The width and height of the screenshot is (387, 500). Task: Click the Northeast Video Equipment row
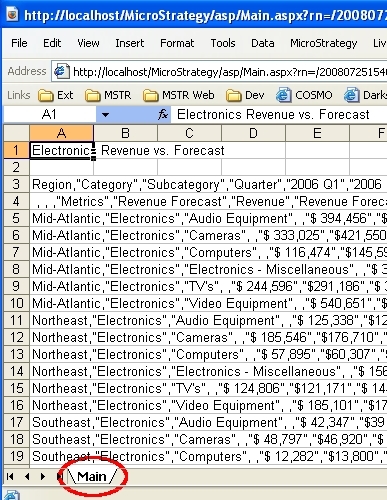coord(209,405)
